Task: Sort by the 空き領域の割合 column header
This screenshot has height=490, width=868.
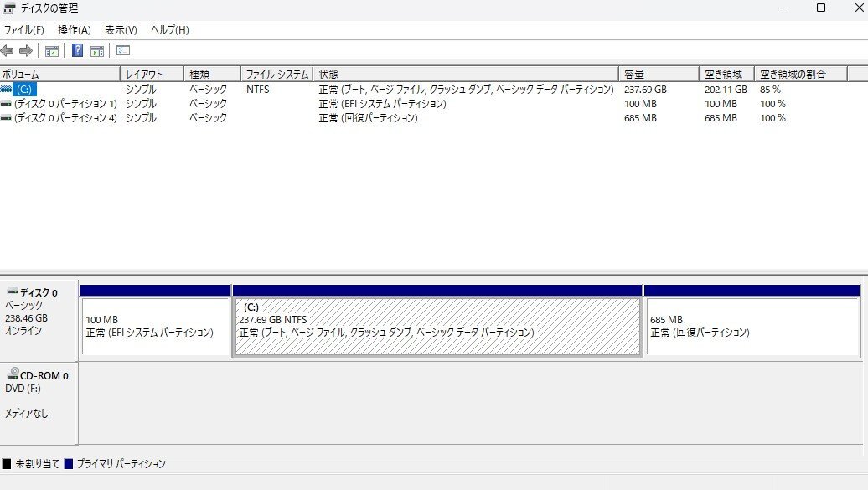Action: pos(801,75)
